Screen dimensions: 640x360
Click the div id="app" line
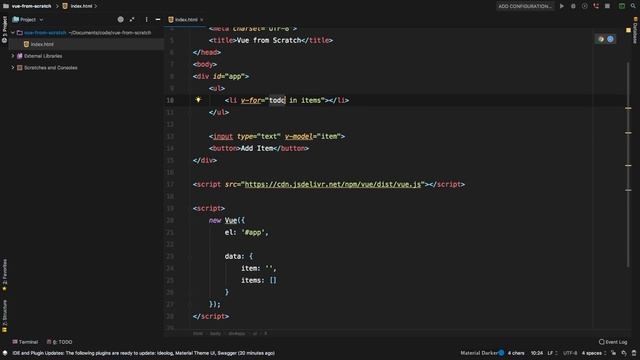[221, 76]
